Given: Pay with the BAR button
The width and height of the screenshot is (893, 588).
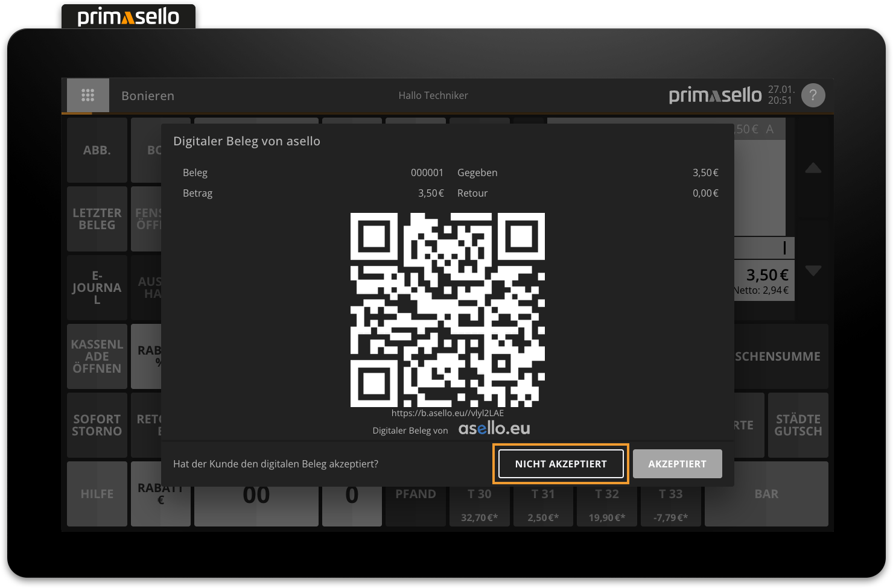Looking at the screenshot, I should [x=766, y=494].
